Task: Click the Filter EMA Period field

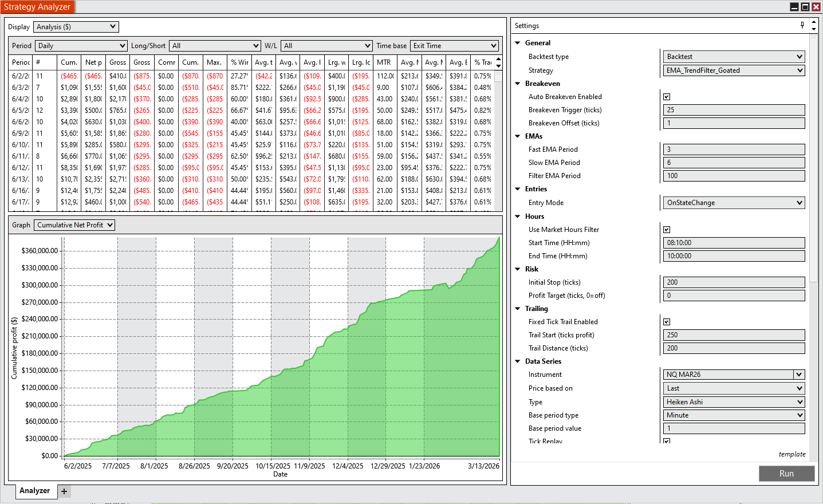Action: point(734,176)
